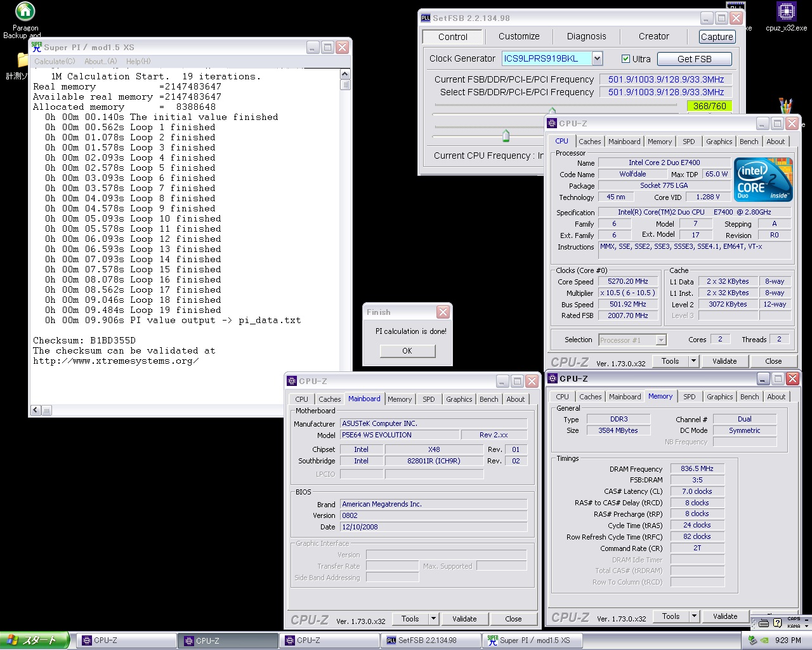812x650 pixels.
Task: Open About tab in CPU-Z Memory window
Action: [x=776, y=397]
